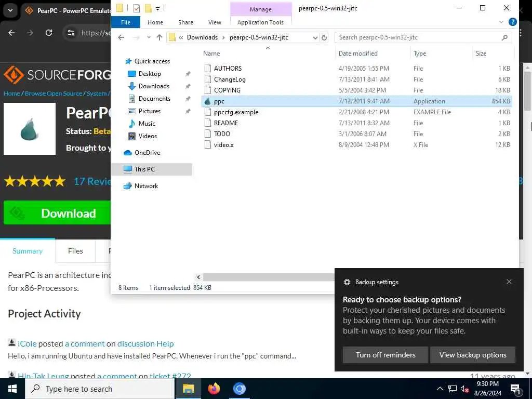Go back in Chrome browser
Viewport: 532px width, 399px height.
tap(11, 33)
